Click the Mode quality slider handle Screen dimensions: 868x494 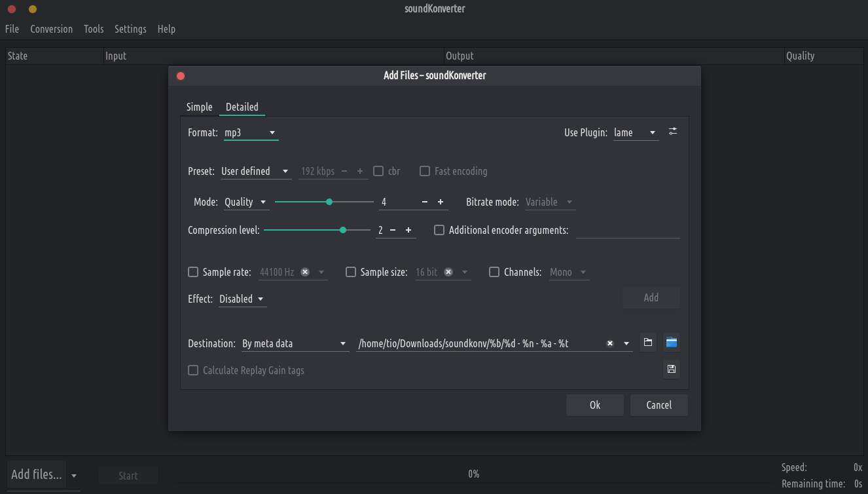coord(329,202)
